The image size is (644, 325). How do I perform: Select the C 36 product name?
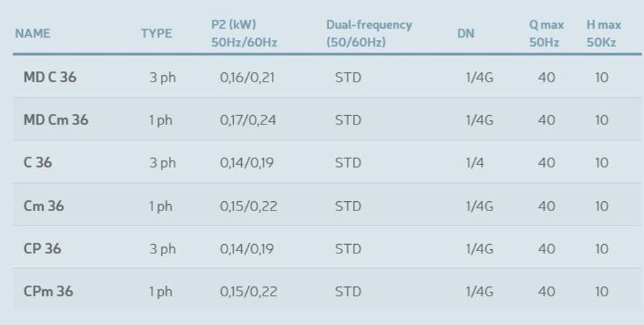pyautogui.click(x=38, y=162)
